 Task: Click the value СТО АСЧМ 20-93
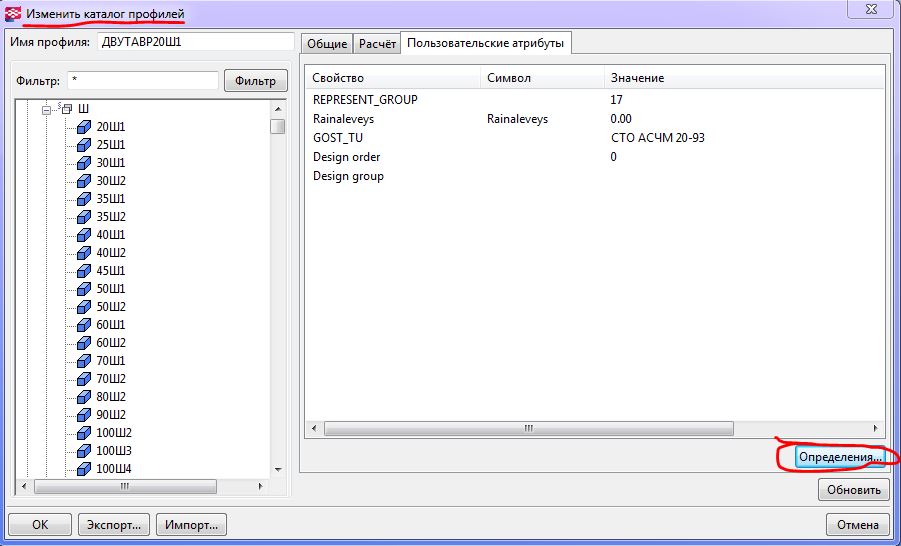658,138
